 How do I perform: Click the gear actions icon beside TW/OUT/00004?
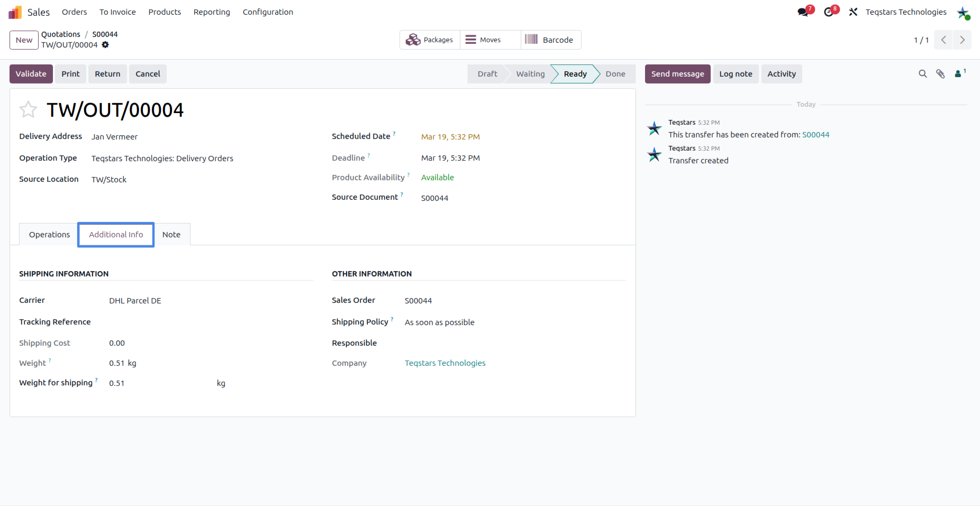coord(105,45)
